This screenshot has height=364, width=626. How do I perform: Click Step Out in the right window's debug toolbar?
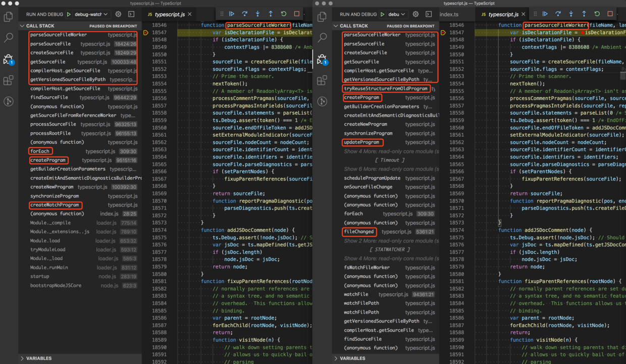[584, 14]
